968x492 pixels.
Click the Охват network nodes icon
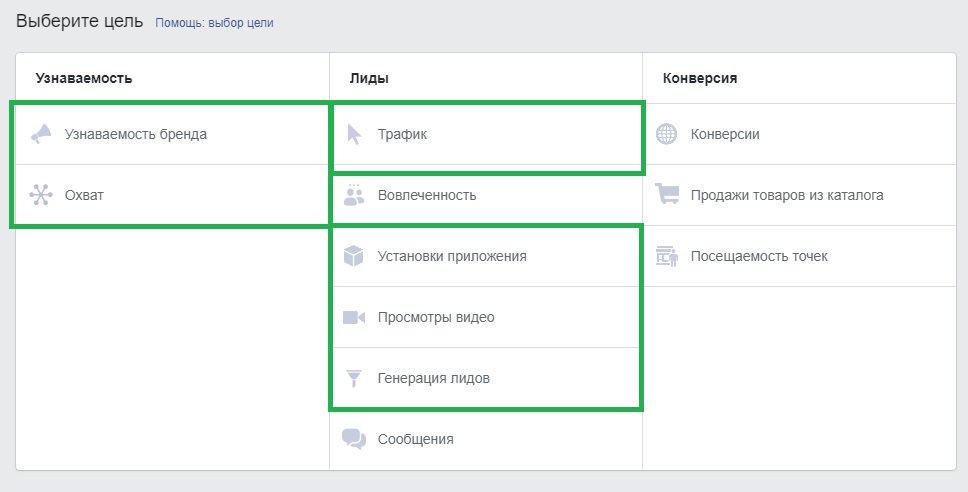41,195
